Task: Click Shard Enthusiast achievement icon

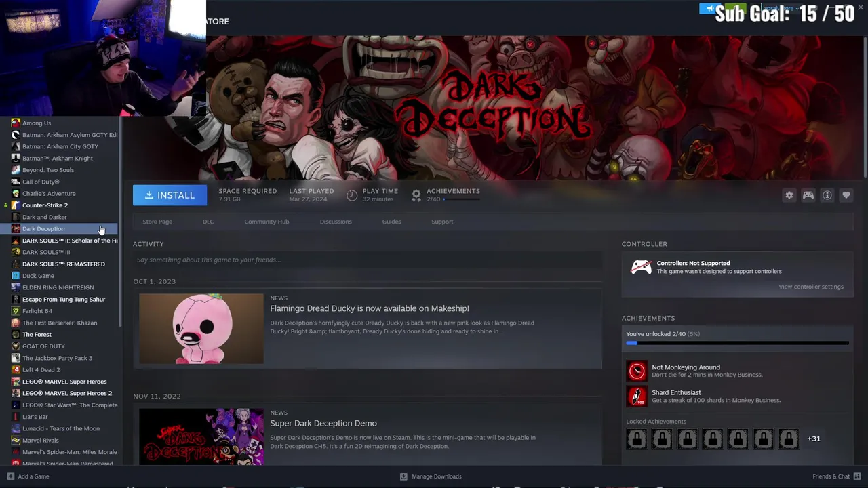Action: tap(637, 396)
